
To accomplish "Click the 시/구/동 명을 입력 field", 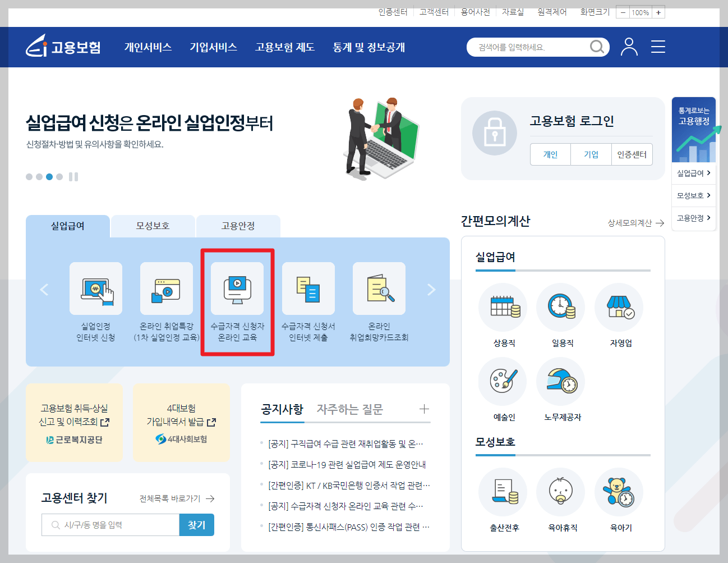I will pos(110,525).
